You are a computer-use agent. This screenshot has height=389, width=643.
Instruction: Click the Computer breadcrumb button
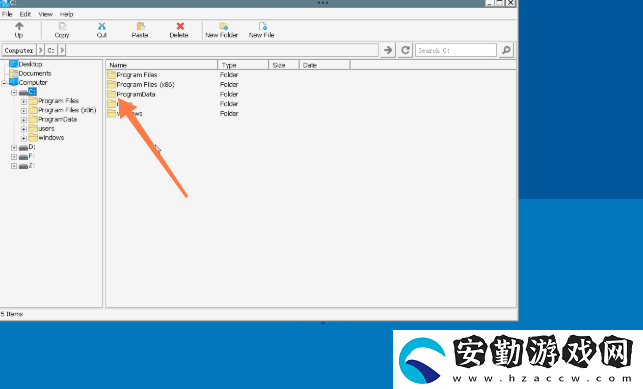pyautogui.click(x=18, y=50)
